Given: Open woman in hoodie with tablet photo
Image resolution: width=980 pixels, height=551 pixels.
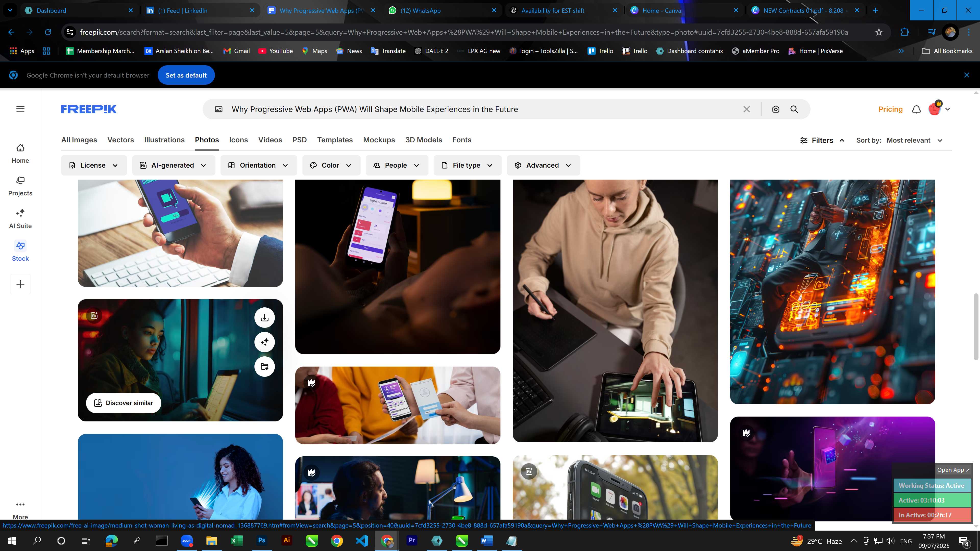Looking at the screenshot, I should pos(615,311).
